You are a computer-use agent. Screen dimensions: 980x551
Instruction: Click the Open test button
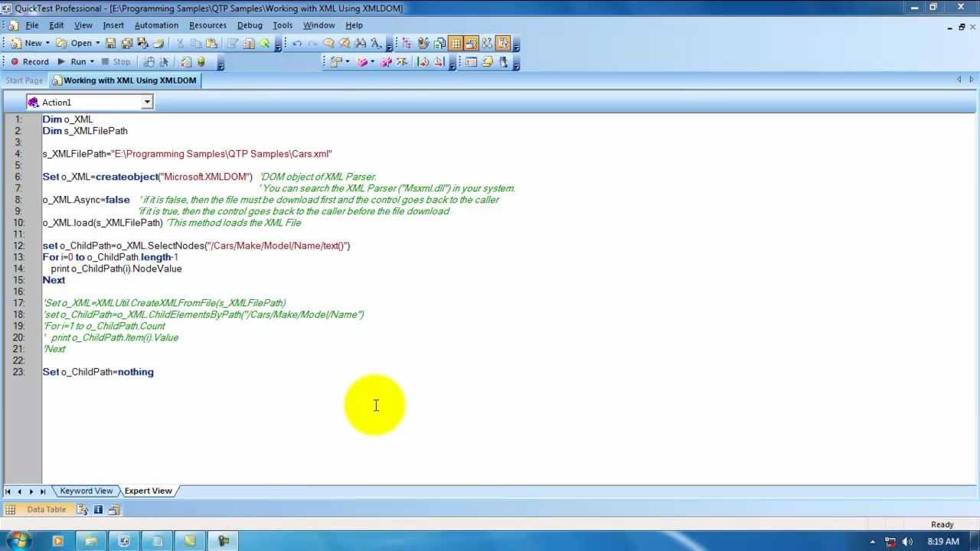(73, 44)
